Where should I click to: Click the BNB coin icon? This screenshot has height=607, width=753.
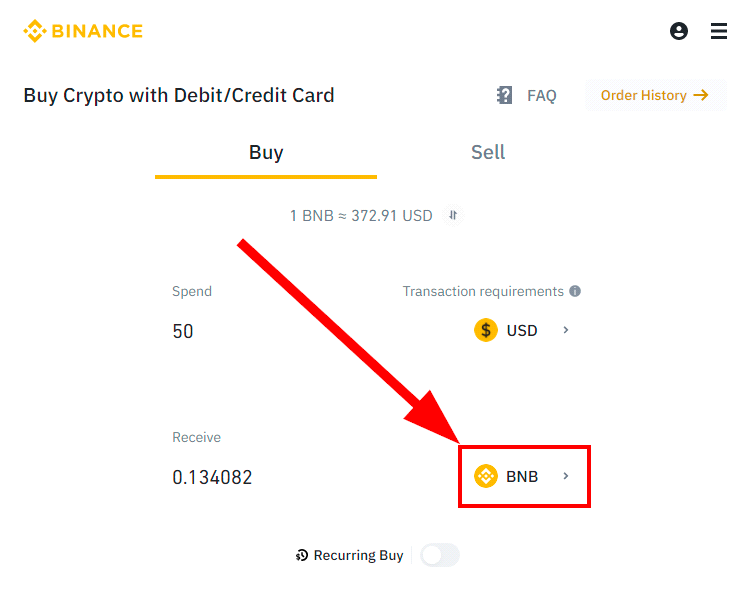point(486,476)
